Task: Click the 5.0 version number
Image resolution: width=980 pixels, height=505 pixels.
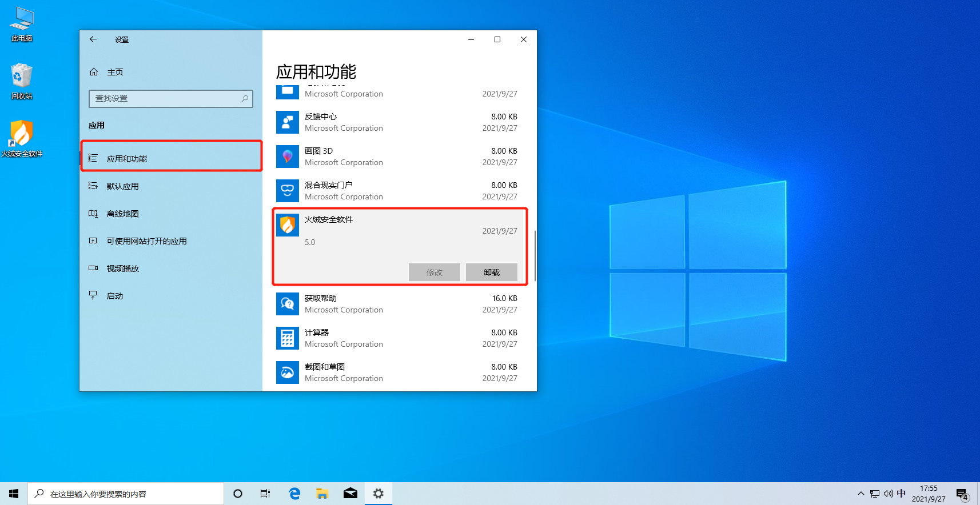Action: (310, 242)
